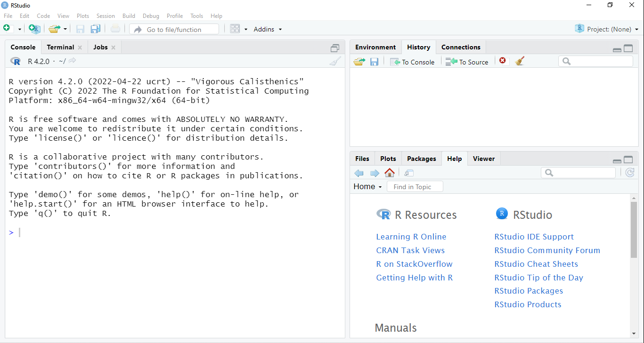Open the Profile menu

click(175, 16)
